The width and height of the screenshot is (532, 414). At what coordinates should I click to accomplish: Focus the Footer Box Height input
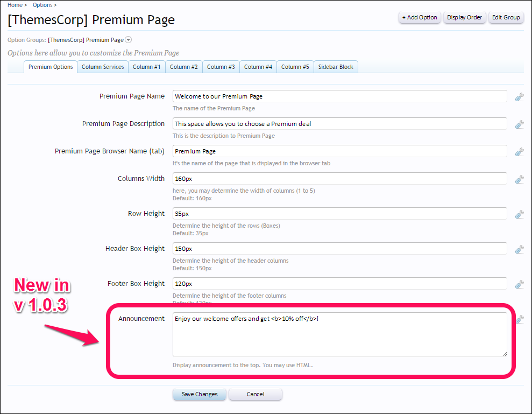(x=339, y=284)
